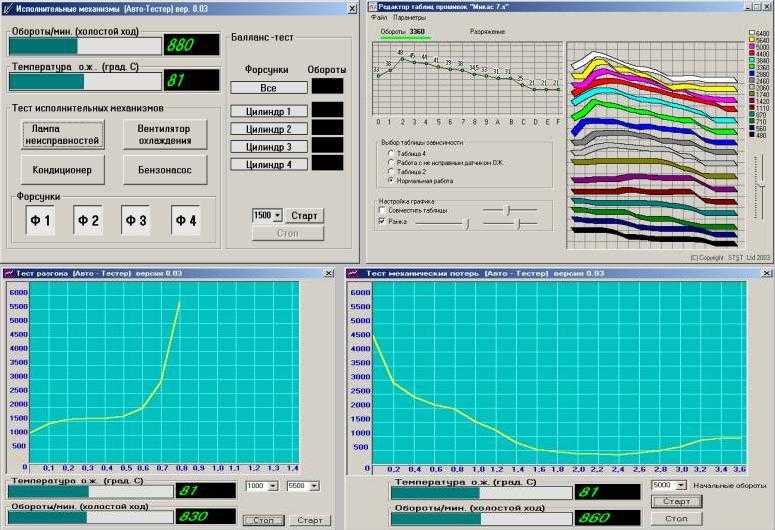Open the 1500 rpm balance-test dropdown
The image size is (775, 530).
pyautogui.click(x=277, y=216)
